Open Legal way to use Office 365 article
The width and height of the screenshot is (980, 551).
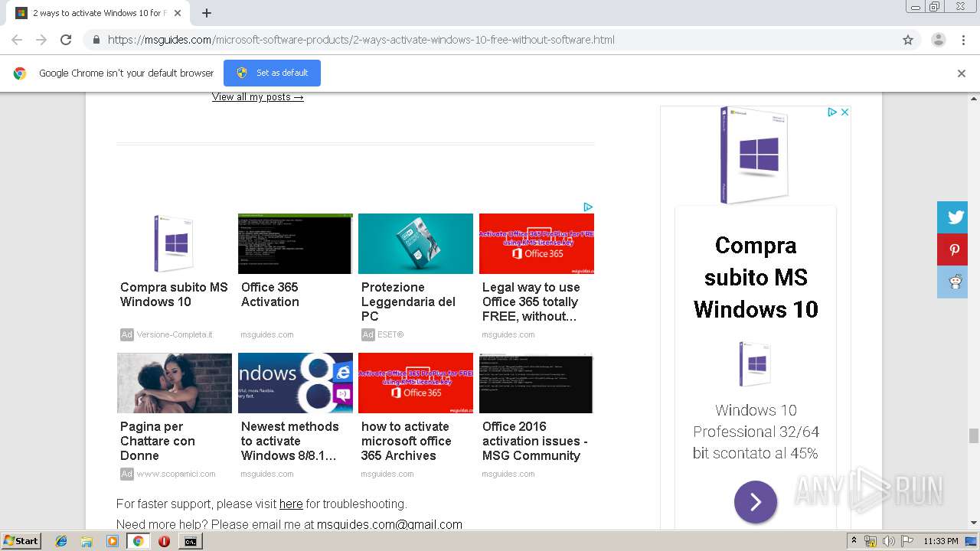(531, 302)
